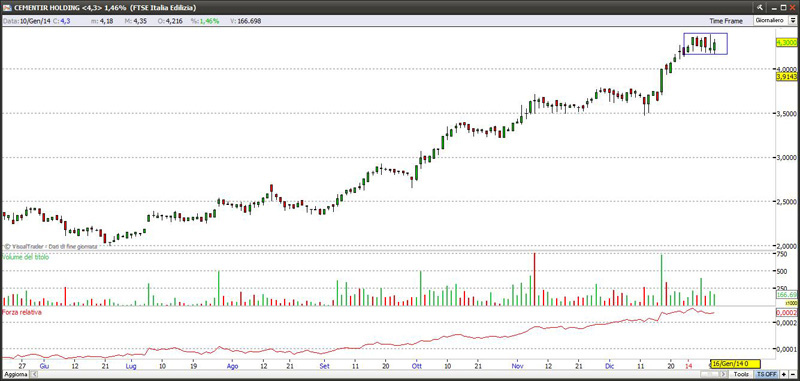Click the Nov month label on time axis
This screenshot has height=381, width=800.
pyautogui.click(x=518, y=366)
